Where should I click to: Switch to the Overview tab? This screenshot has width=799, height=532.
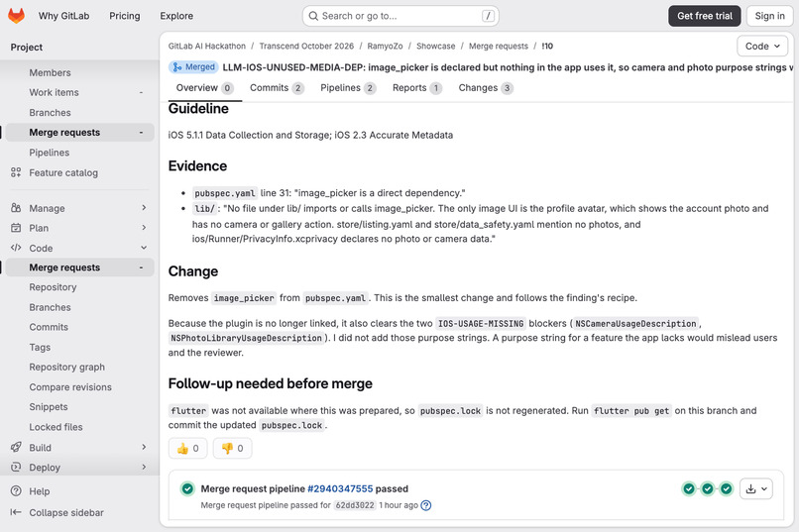[205, 88]
